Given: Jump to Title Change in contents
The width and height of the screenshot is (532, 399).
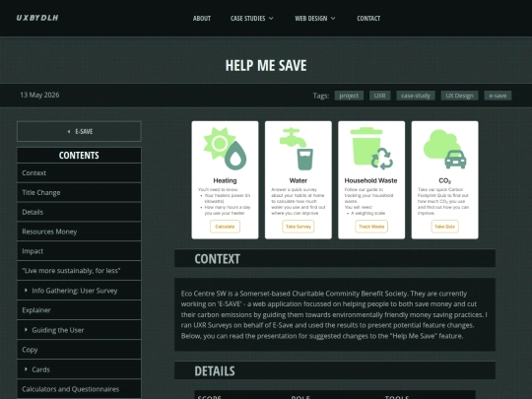Looking at the screenshot, I should coord(79,193).
